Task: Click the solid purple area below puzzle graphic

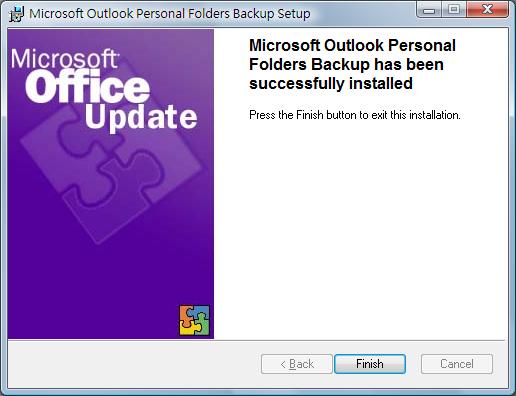Action: (93, 290)
